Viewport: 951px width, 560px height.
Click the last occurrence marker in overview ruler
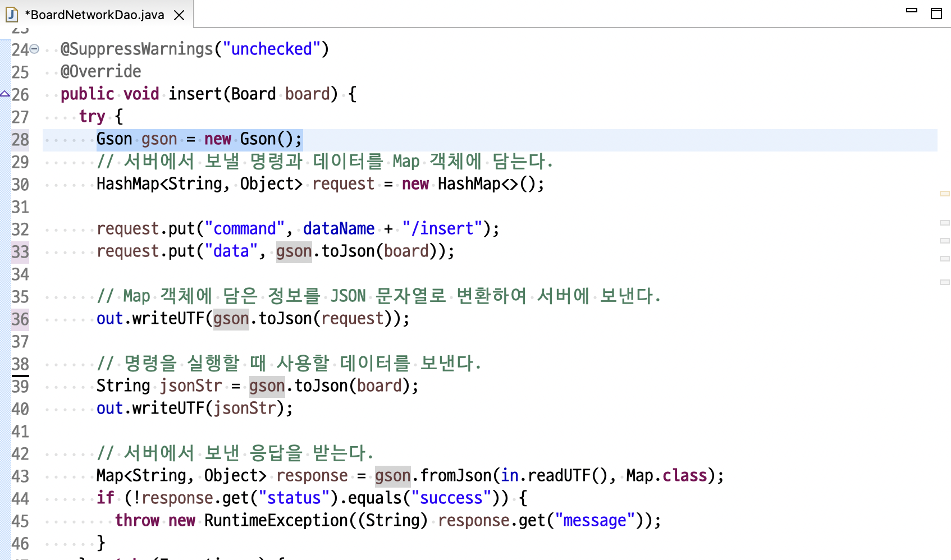pyautogui.click(x=945, y=282)
